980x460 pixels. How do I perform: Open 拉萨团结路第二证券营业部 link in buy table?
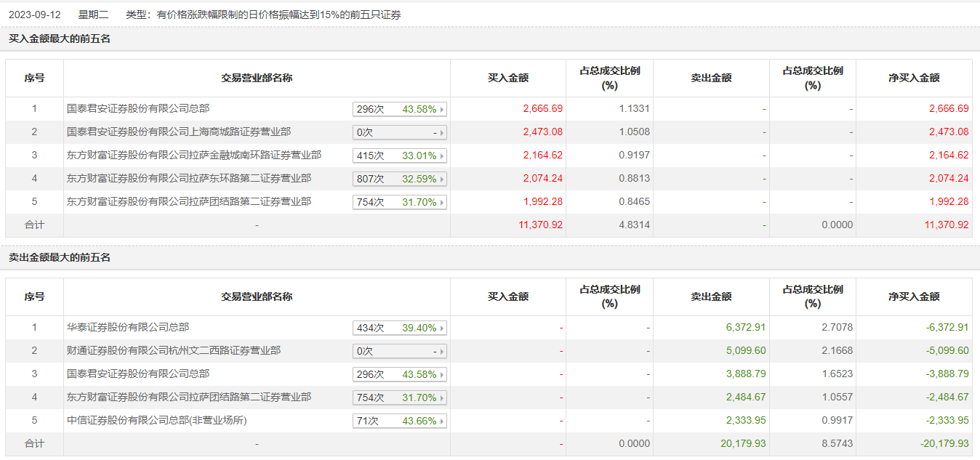pyautogui.click(x=189, y=201)
